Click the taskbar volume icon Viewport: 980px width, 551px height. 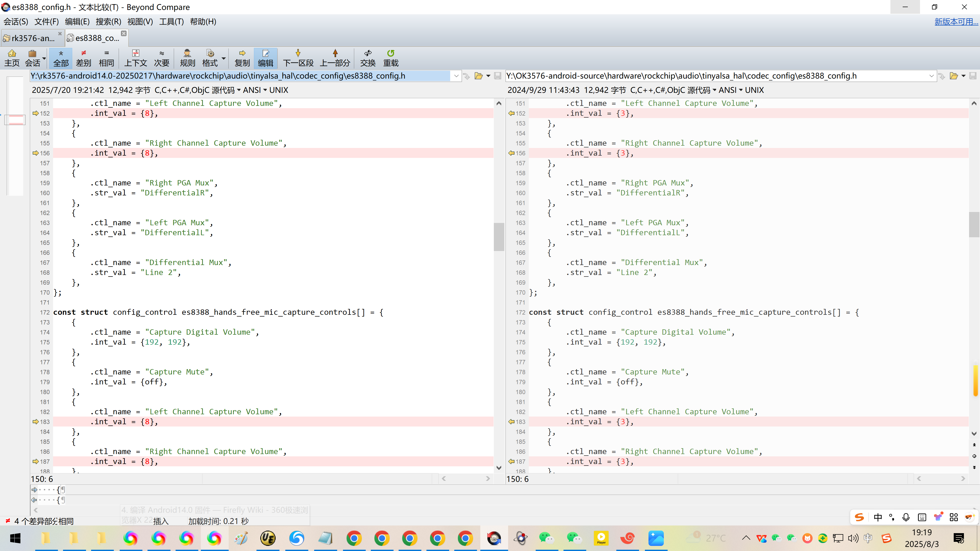click(x=853, y=538)
